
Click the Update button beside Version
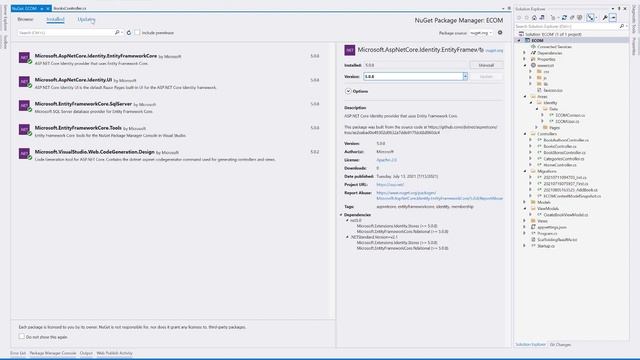coord(486,76)
